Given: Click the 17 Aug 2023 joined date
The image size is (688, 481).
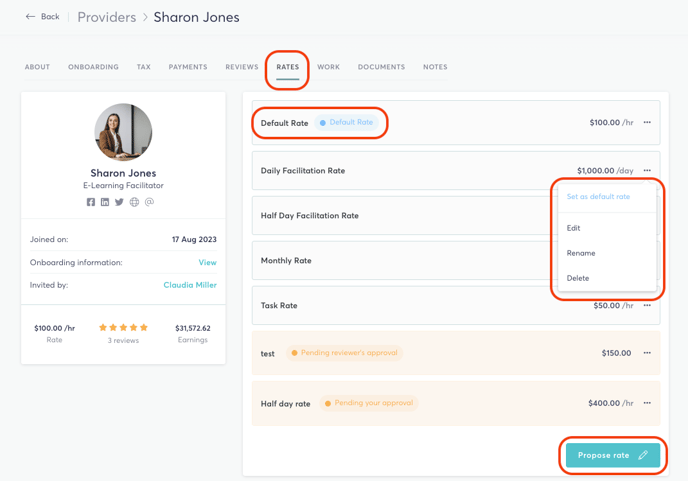Looking at the screenshot, I should 194,240.
